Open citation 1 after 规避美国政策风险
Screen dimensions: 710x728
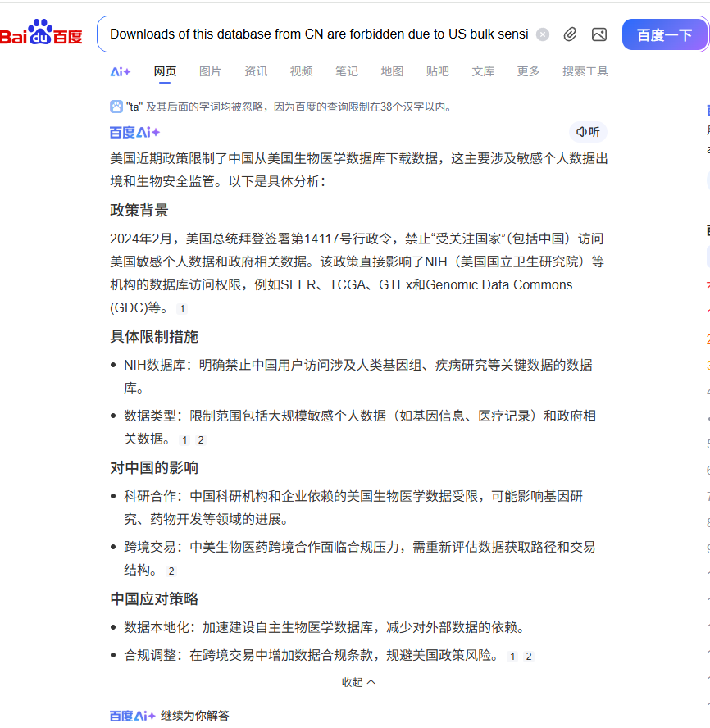click(x=512, y=657)
